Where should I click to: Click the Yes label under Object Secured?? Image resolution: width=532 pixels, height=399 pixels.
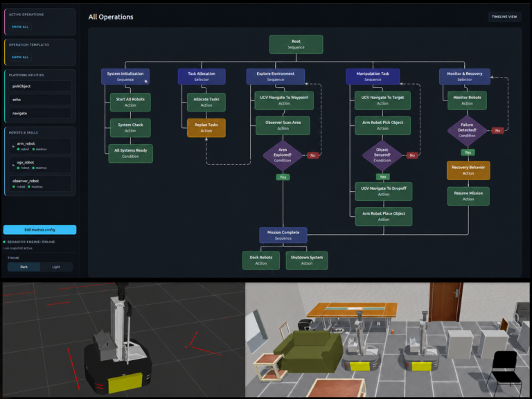click(383, 177)
